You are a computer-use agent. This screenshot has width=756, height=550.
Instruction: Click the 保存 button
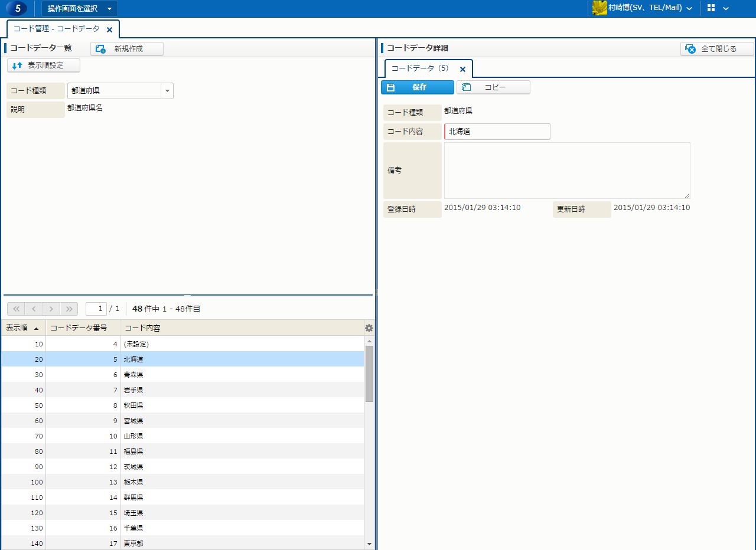click(418, 87)
